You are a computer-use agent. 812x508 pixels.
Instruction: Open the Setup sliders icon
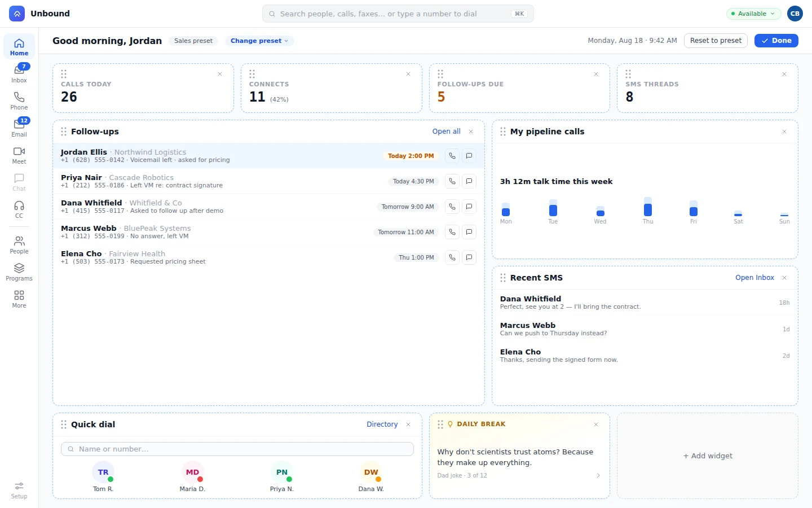(19, 490)
